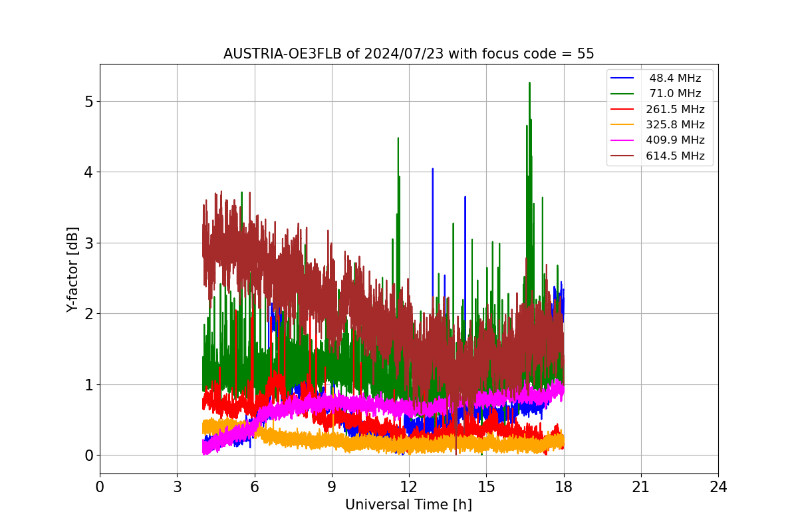Viewport: 798px width, 532px height.
Task: Select the 325.8 MHz legend label
Action: [675, 125]
